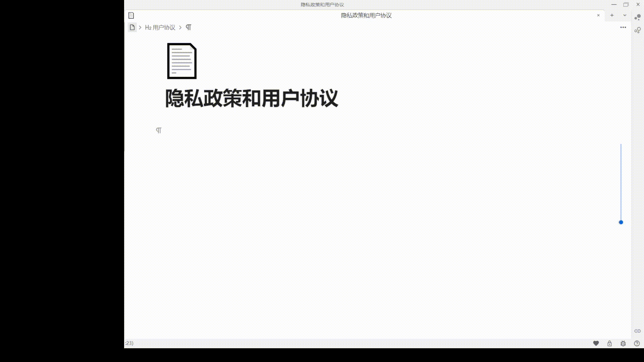Open help using the question mark icon

coord(636,343)
